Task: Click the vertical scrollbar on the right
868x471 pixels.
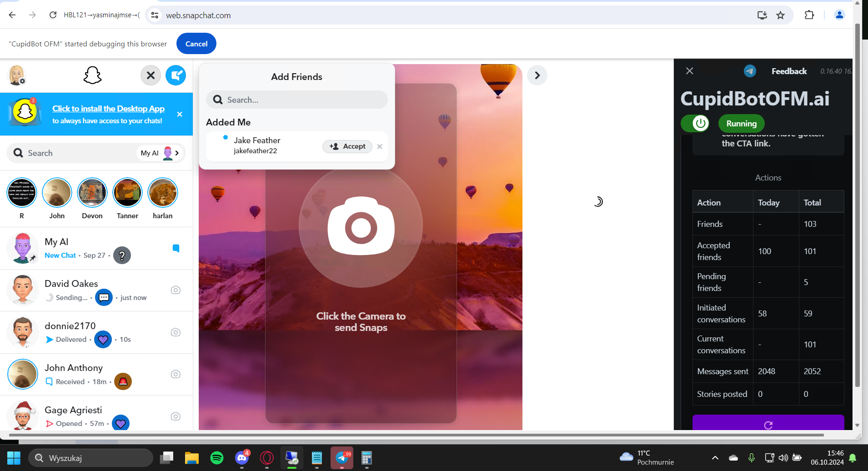Action: (858, 205)
